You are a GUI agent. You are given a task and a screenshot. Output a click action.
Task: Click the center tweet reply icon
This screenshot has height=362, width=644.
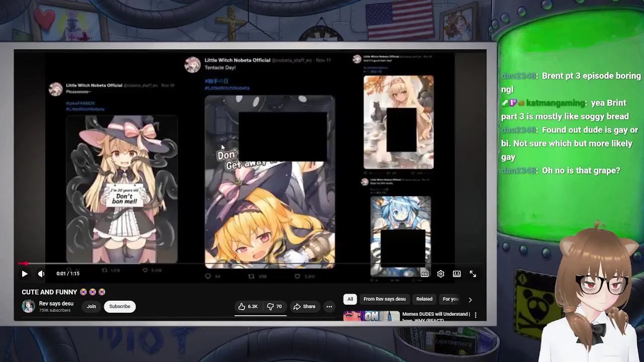208,277
